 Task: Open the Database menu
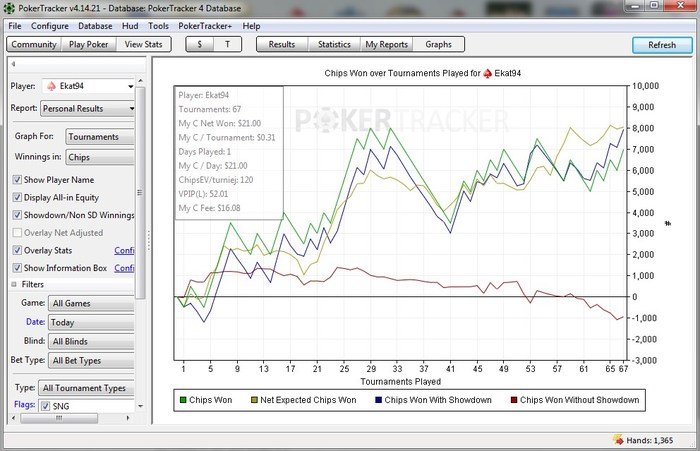95,26
